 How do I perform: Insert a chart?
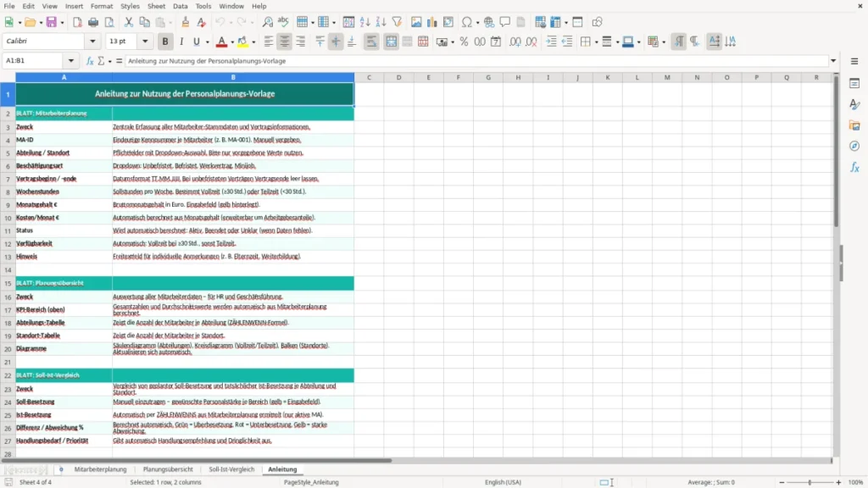tap(431, 22)
